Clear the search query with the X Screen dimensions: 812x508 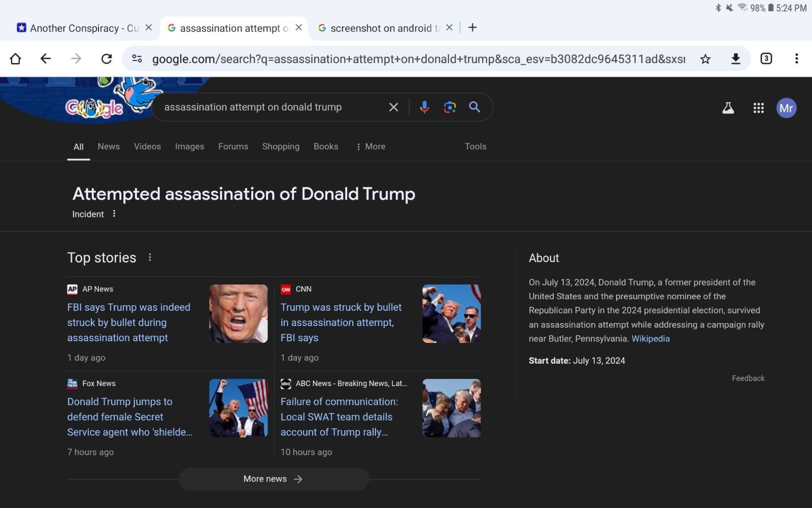click(394, 107)
